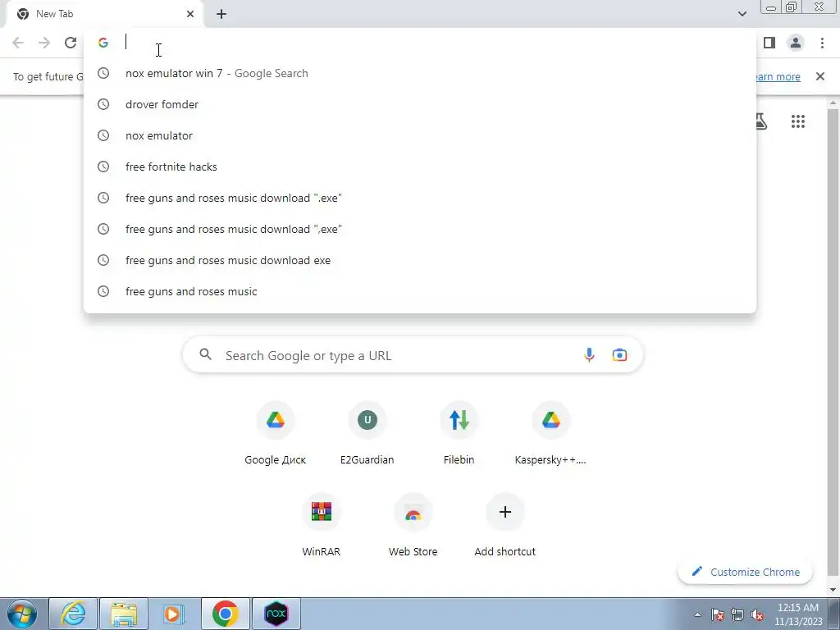Open Windows Explorer from the taskbar
840x630 pixels.
124,614
